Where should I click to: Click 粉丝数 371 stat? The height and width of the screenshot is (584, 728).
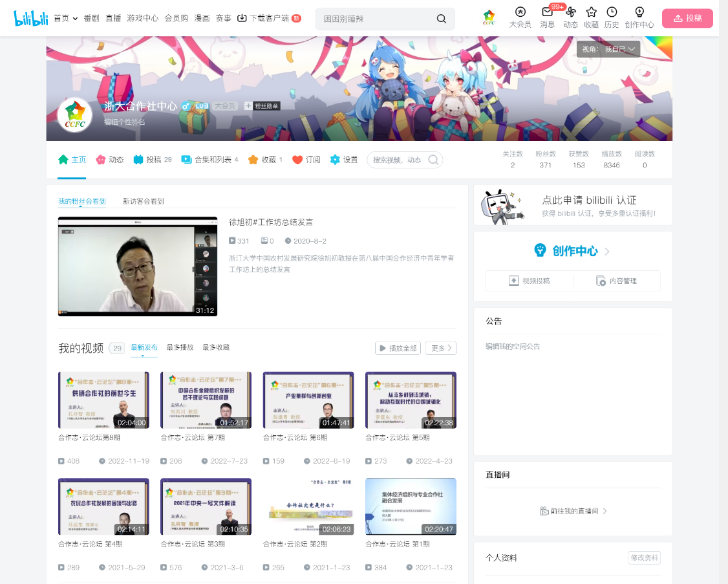(546, 159)
